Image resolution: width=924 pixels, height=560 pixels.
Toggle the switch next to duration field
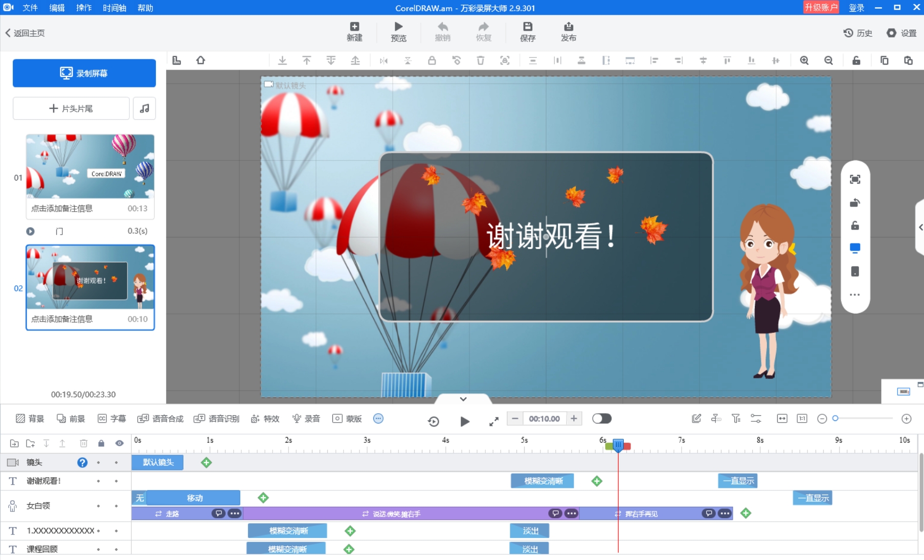point(602,418)
